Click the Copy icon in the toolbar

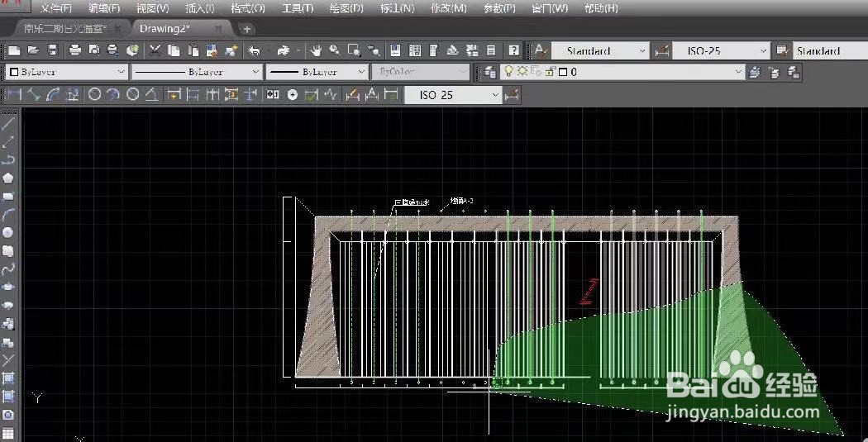tap(174, 51)
